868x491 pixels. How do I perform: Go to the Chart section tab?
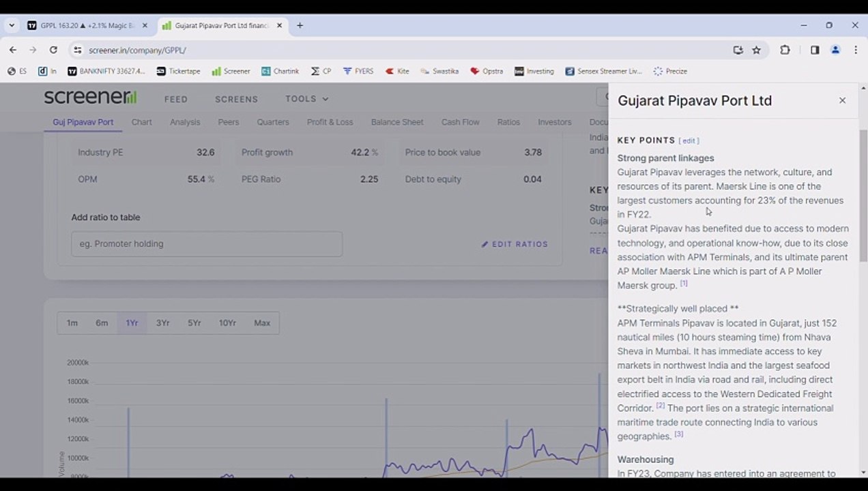point(141,122)
